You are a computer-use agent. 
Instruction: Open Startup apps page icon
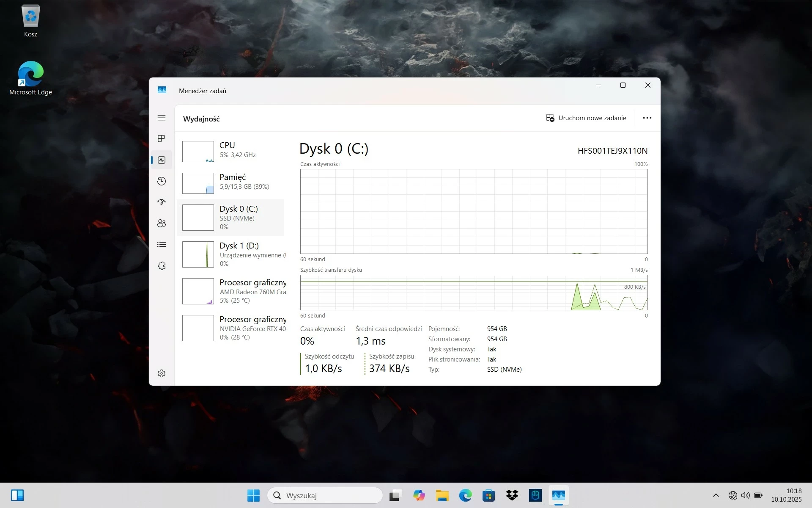(x=161, y=202)
